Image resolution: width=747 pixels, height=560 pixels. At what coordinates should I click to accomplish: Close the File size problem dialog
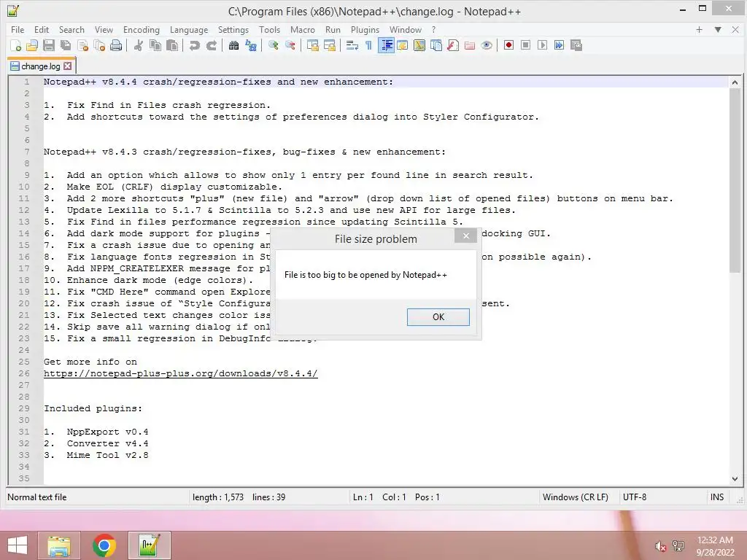466,236
